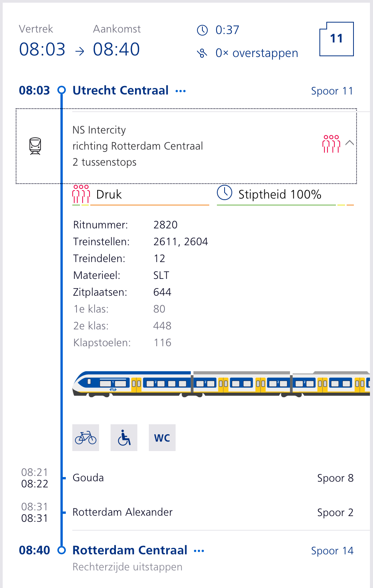Open the Rotterdam Centraal station link
The image size is (373, 588).
click(130, 550)
